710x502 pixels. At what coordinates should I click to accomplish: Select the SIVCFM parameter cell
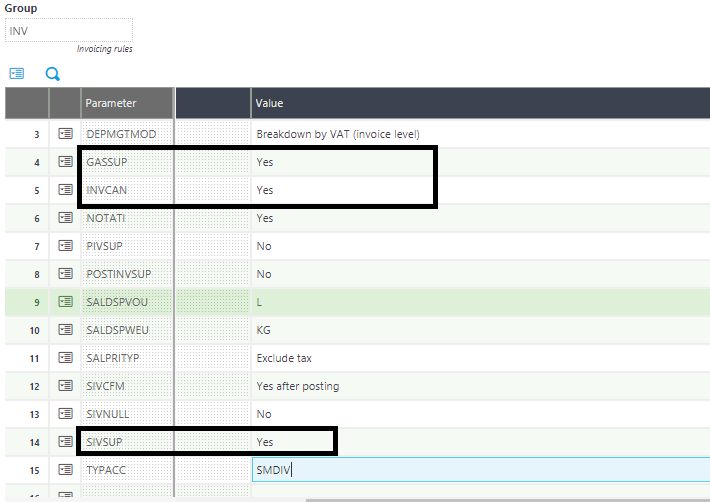click(127, 386)
